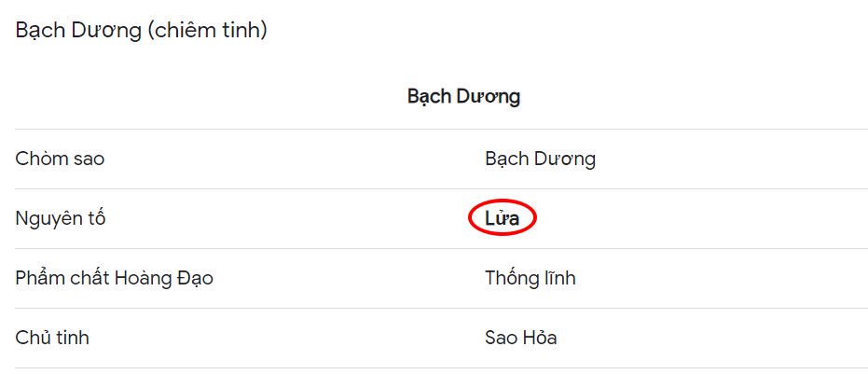Click divider between Nguyên tố and Phẩm chất rows
The height and width of the screenshot is (374, 868).
pyautogui.click(x=441, y=248)
